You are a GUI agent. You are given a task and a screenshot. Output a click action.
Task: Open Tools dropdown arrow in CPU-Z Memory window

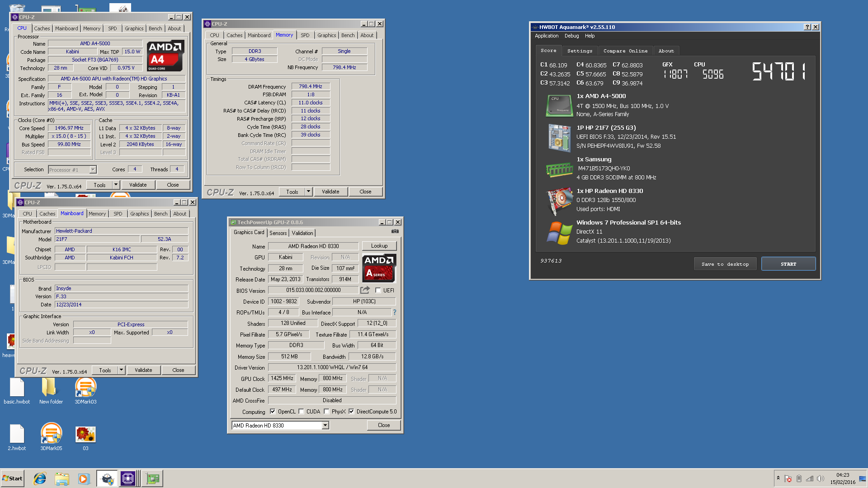(x=308, y=191)
